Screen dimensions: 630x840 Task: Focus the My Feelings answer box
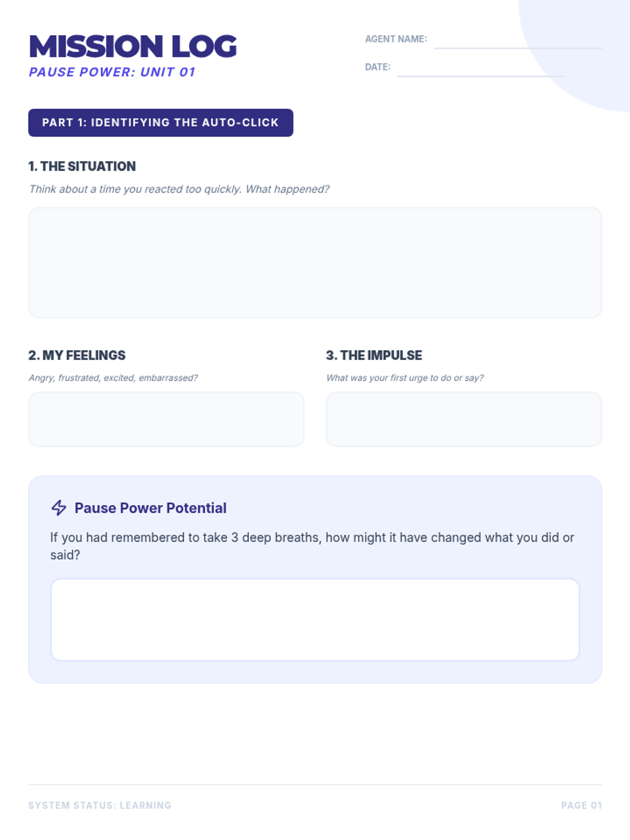point(166,419)
